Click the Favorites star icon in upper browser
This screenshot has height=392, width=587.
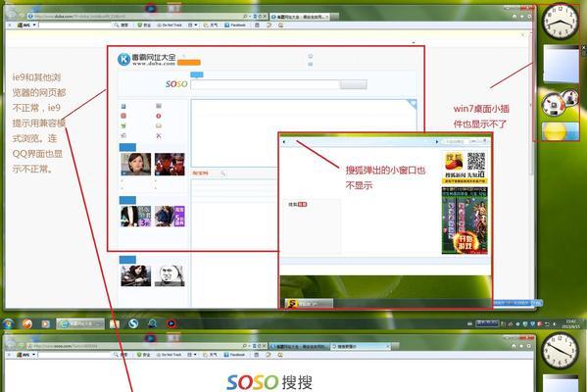click(x=522, y=17)
